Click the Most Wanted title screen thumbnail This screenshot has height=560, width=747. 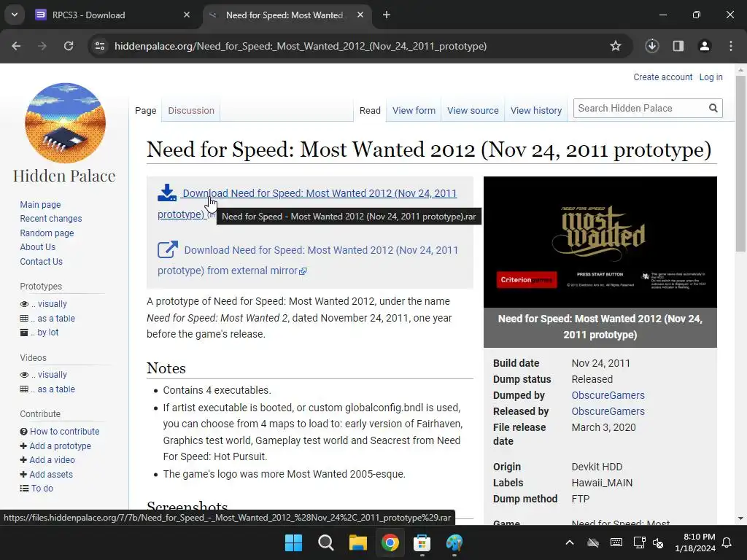(600, 242)
